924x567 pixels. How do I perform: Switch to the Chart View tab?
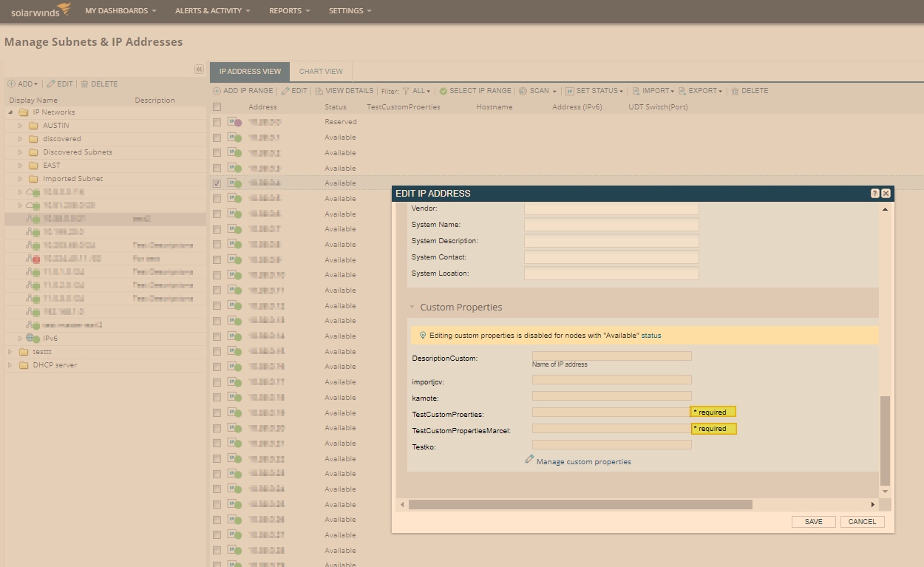pyautogui.click(x=321, y=72)
